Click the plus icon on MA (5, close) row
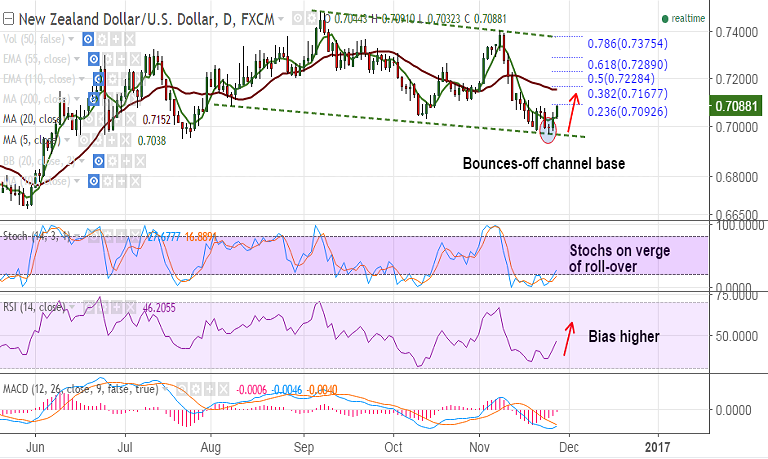This screenshot has width=768, height=459. coord(112,140)
